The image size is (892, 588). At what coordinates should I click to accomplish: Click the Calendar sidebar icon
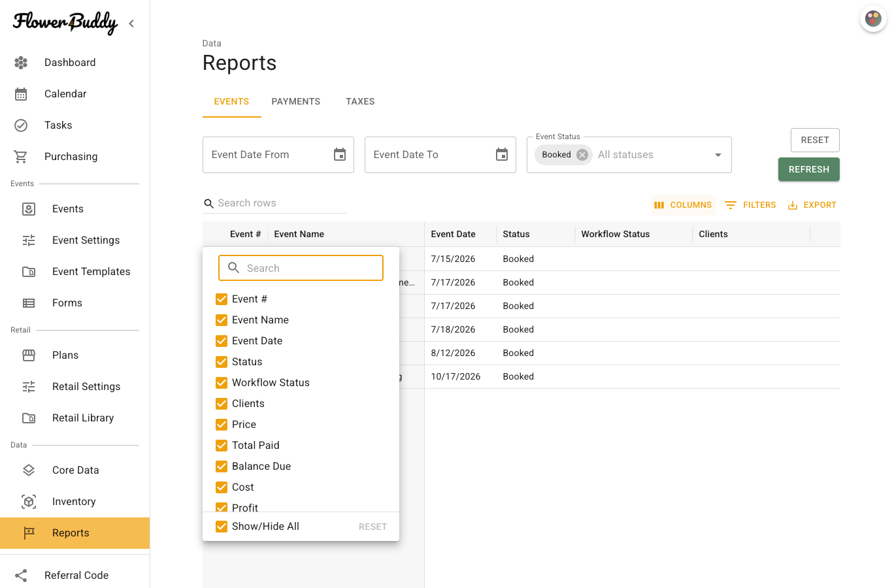(21, 94)
